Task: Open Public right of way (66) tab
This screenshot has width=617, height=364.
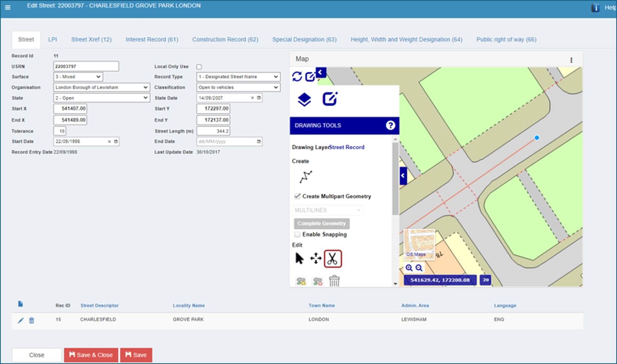Action: [506, 40]
